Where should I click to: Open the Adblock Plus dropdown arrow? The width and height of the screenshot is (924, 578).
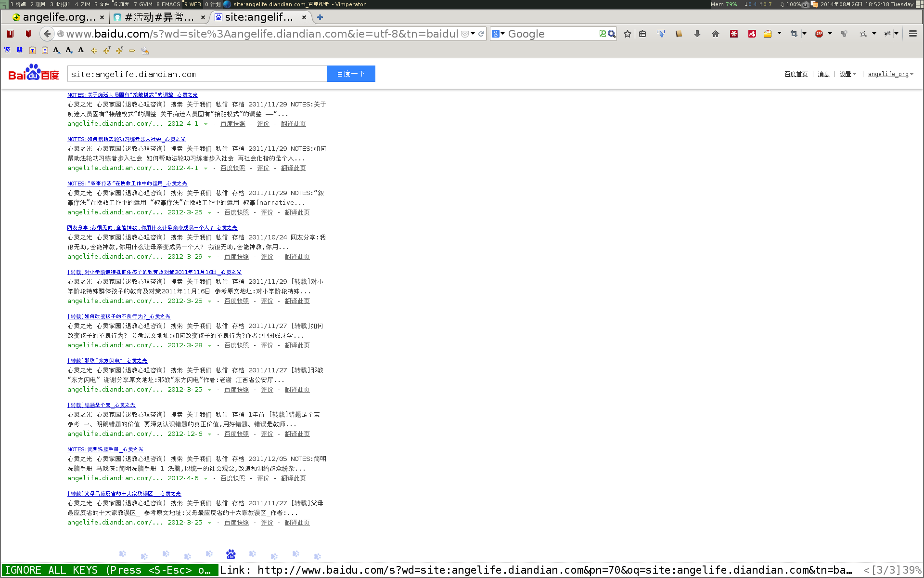coord(830,34)
